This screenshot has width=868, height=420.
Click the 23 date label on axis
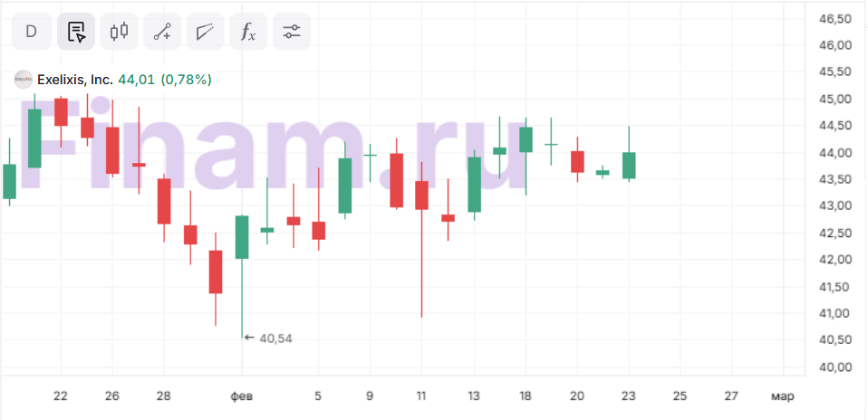click(x=629, y=396)
